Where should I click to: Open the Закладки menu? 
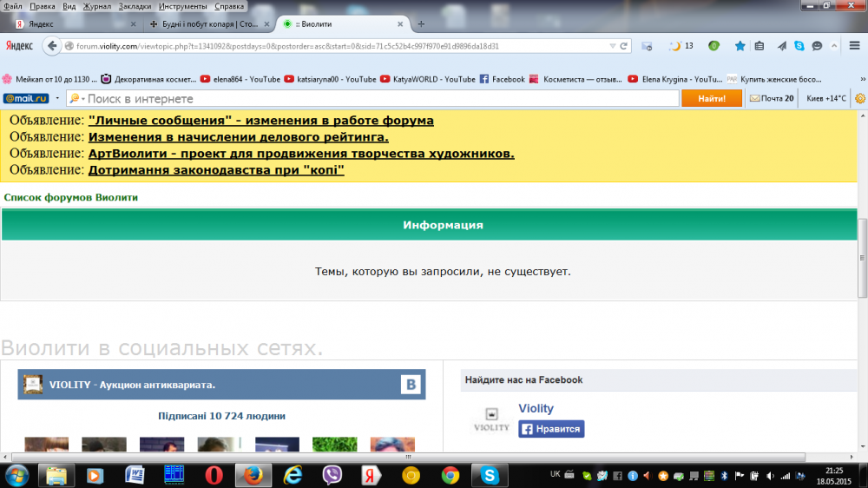(x=135, y=6)
